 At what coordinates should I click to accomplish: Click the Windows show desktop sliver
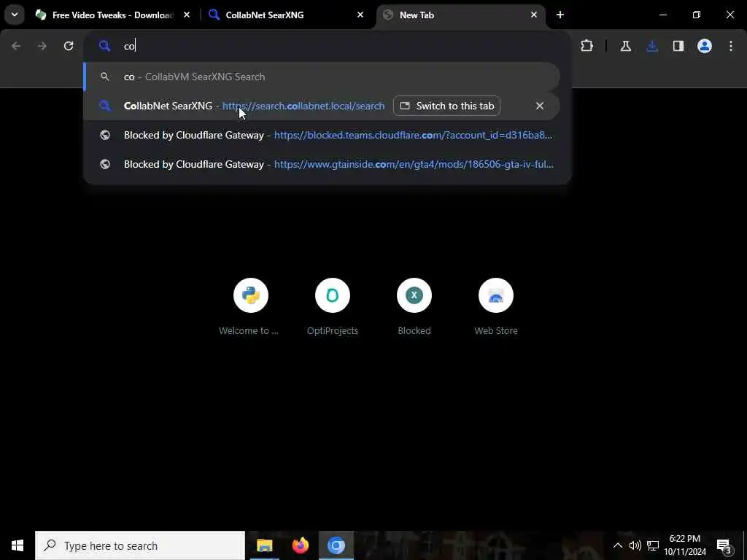[745, 545]
